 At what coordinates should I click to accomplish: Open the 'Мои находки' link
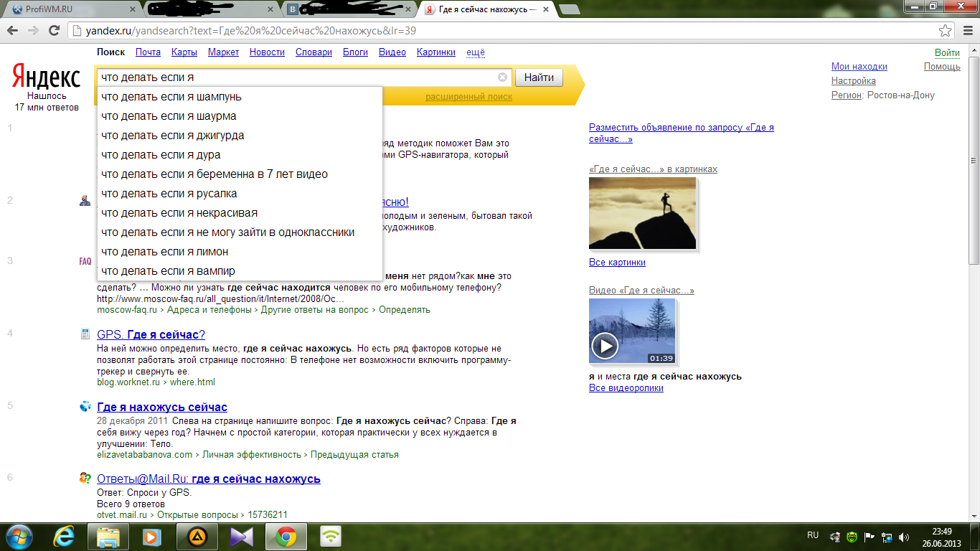(x=859, y=67)
